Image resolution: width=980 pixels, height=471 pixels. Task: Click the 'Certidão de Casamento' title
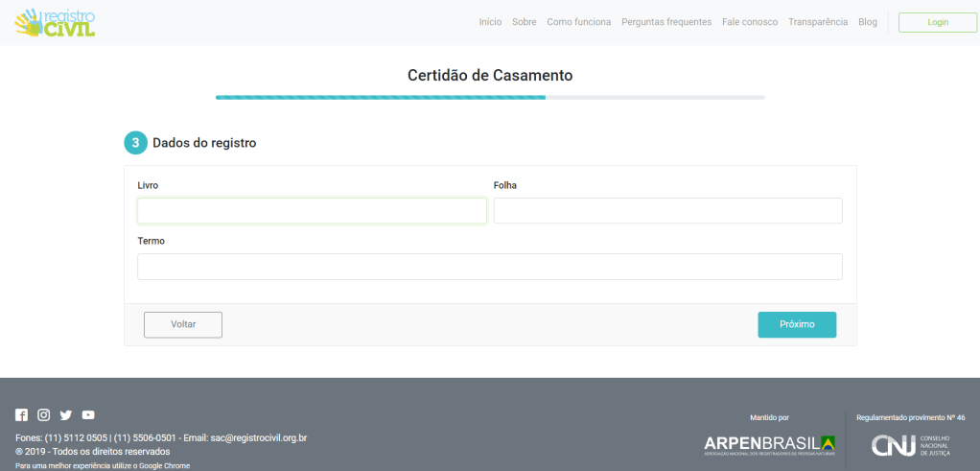tap(490, 76)
